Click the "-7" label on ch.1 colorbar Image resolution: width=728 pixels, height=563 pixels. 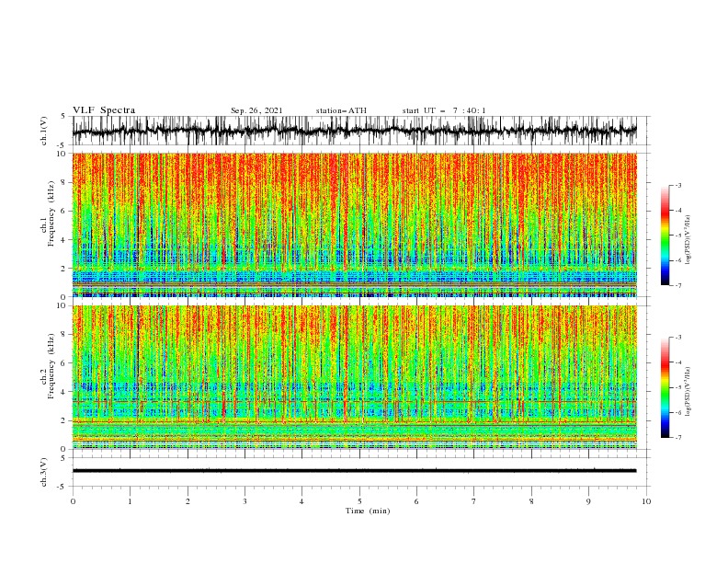[677, 286]
